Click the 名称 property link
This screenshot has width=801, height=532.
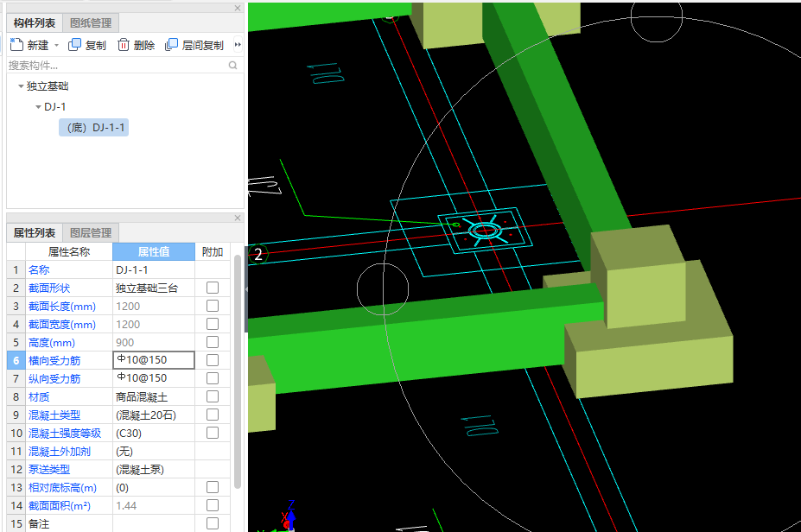point(39,269)
